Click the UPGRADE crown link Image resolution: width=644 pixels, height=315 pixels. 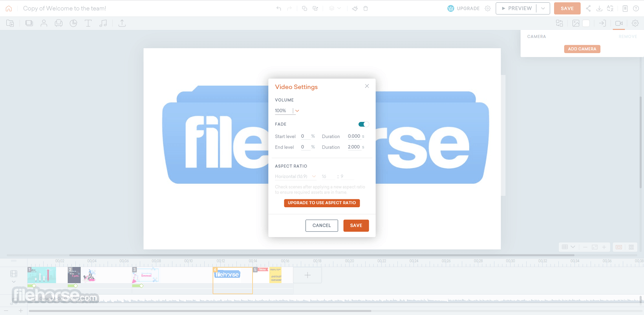pyautogui.click(x=464, y=8)
